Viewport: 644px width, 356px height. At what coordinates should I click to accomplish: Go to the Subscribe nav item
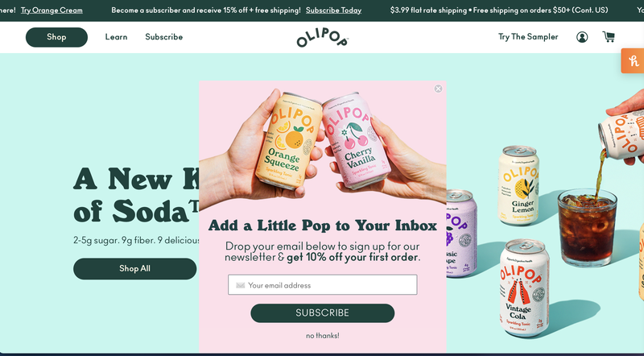point(164,37)
